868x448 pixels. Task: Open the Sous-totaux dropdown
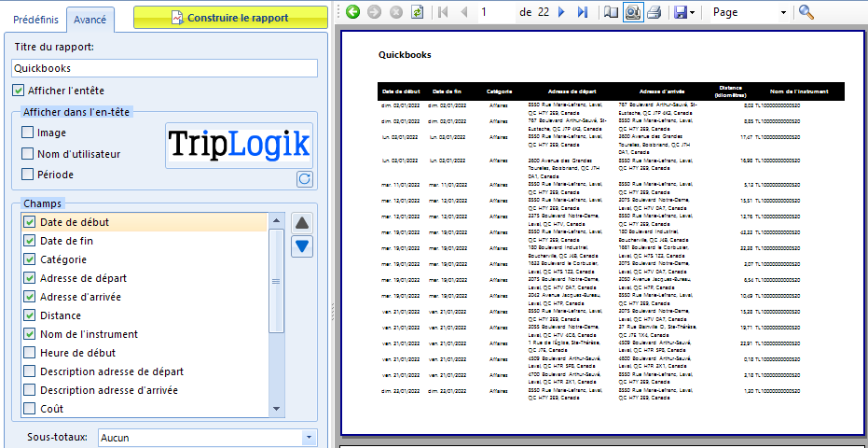point(309,438)
